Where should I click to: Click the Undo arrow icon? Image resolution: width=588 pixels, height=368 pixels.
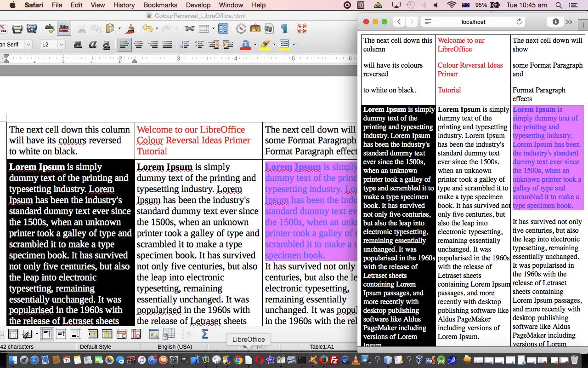point(147,29)
